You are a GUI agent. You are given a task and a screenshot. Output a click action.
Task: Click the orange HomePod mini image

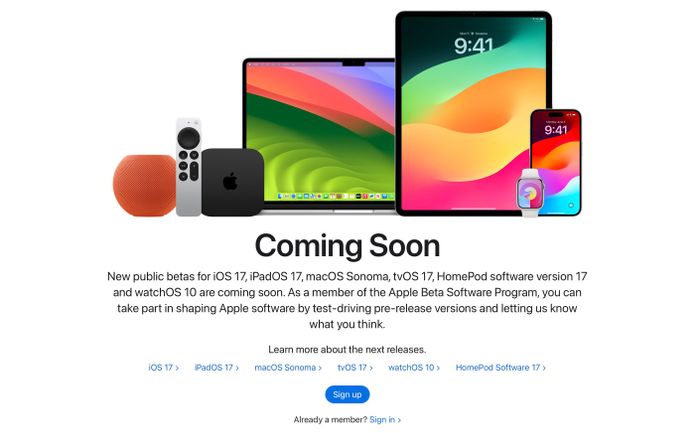[x=144, y=185]
